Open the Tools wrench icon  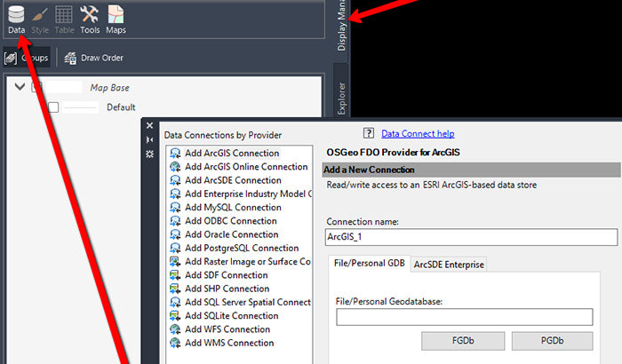click(x=90, y=20)
